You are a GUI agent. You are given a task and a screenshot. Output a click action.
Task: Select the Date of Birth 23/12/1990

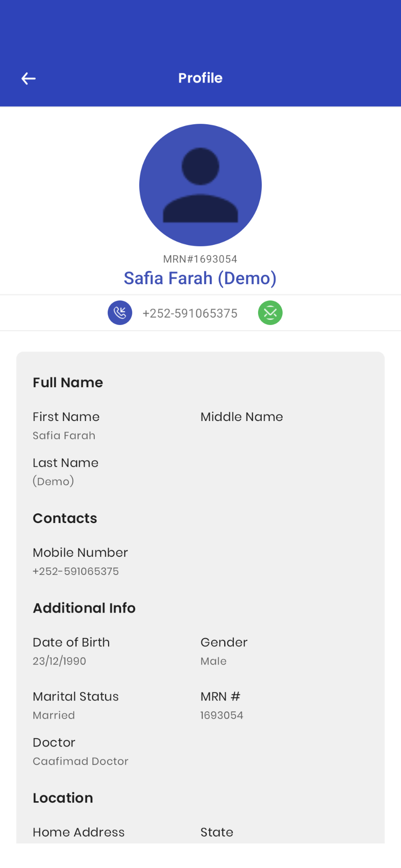click(x=59, y=661)
